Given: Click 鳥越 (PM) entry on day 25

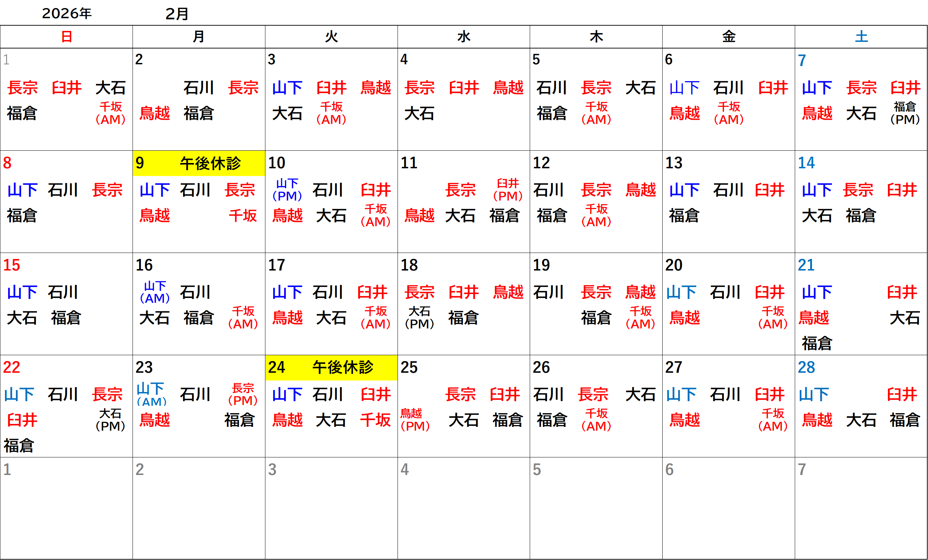Looking at the screenshot, I should 415,419.
